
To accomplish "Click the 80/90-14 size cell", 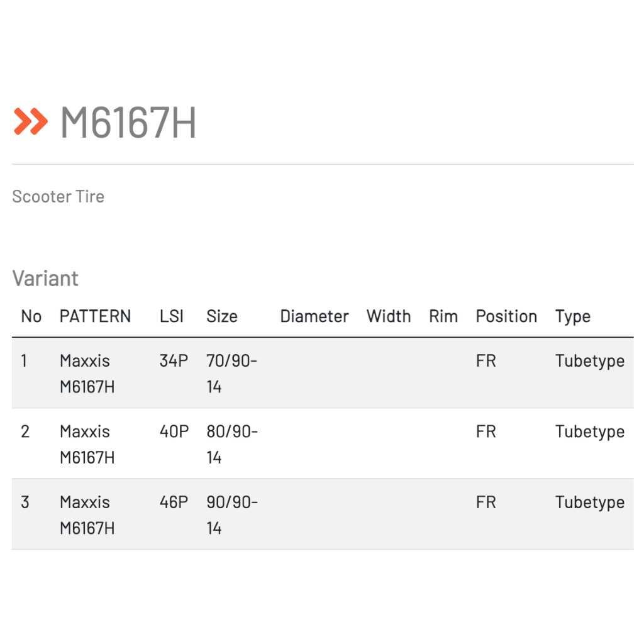I will tap(231, 444).
